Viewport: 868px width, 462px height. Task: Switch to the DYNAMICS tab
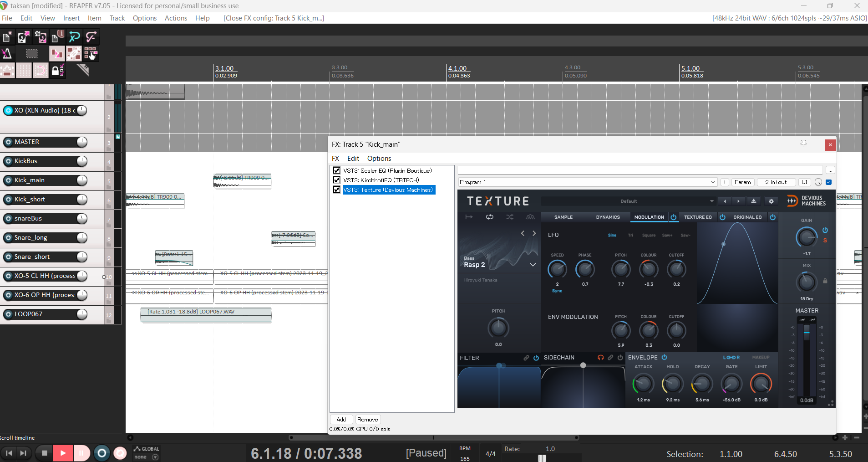[x=608, y=217]
